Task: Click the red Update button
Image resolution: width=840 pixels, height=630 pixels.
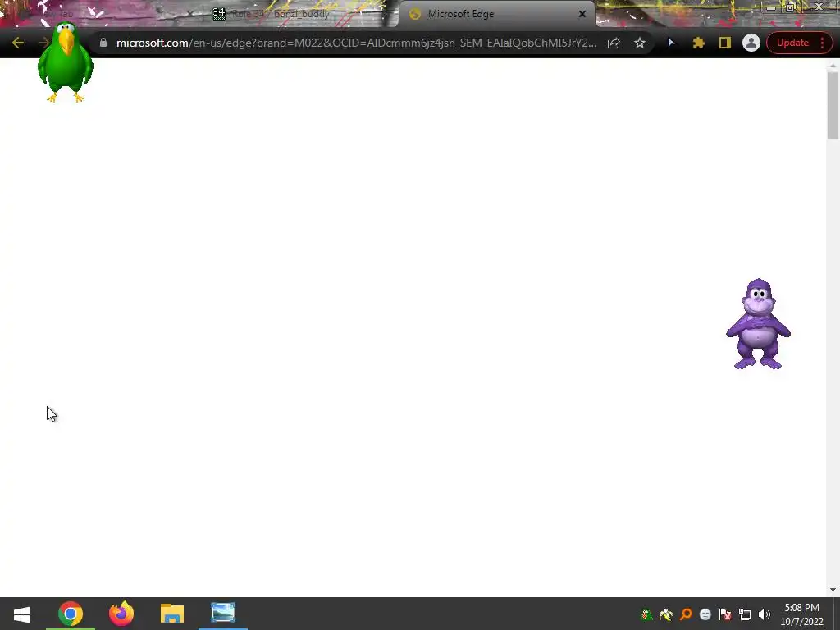Action: click(792, 43)
